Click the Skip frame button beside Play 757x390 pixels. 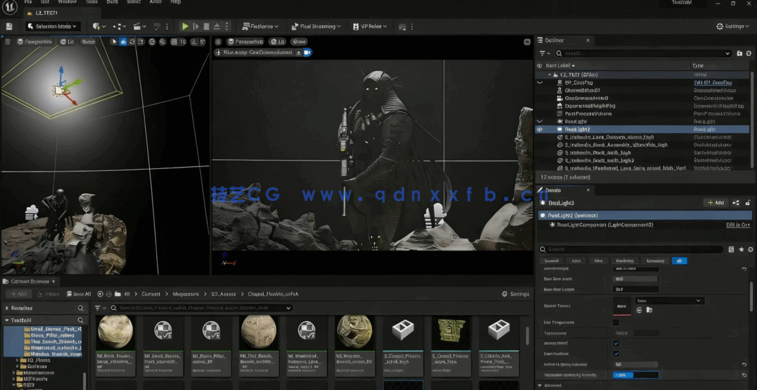tap(196, 27)
